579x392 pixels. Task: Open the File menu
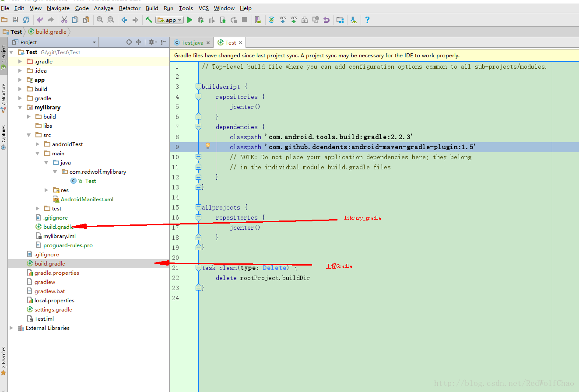[x=5, y=8]
